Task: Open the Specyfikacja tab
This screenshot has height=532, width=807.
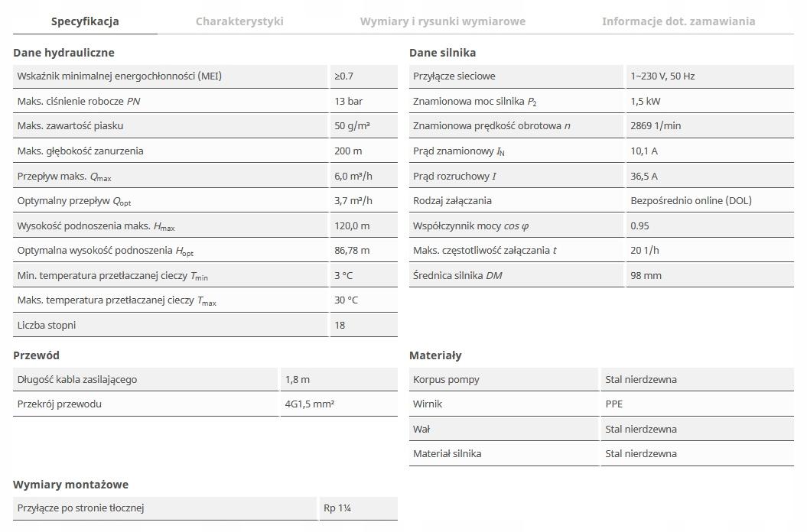Action: tap(85, 21)
